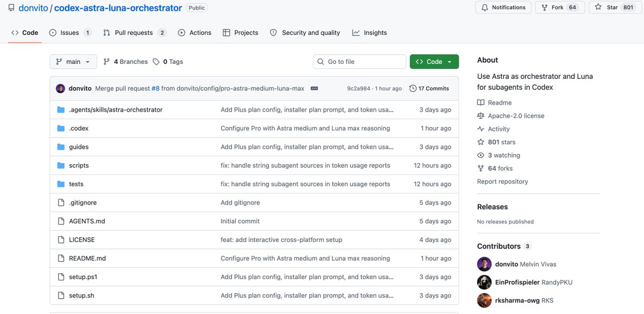The image size is (644, 314).
Task: Open the guides folder name
Action: [79, 147]
